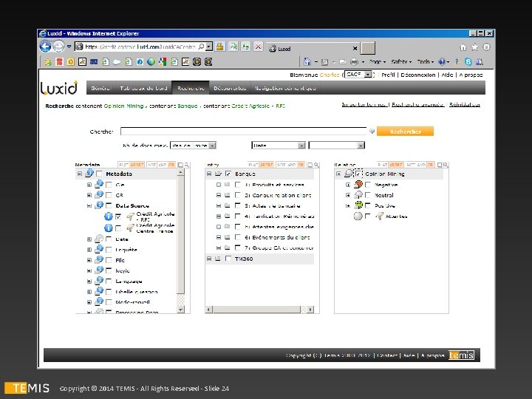Open the IE Page menu
This screenshot has width=532, height=399.
coord(377,62)
